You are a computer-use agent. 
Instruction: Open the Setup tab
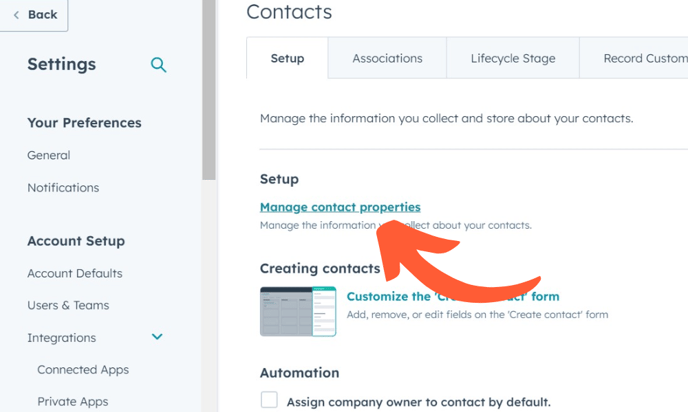[x=287, y=58]
